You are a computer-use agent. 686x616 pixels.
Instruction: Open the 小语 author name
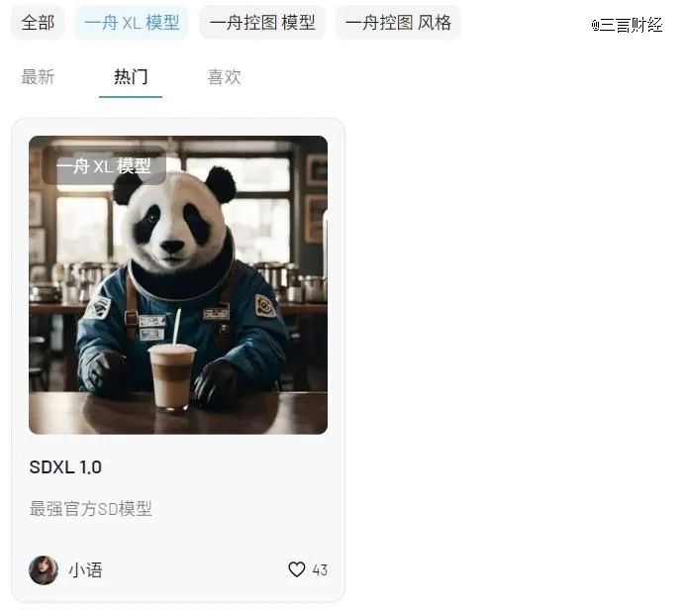point(85,570)
